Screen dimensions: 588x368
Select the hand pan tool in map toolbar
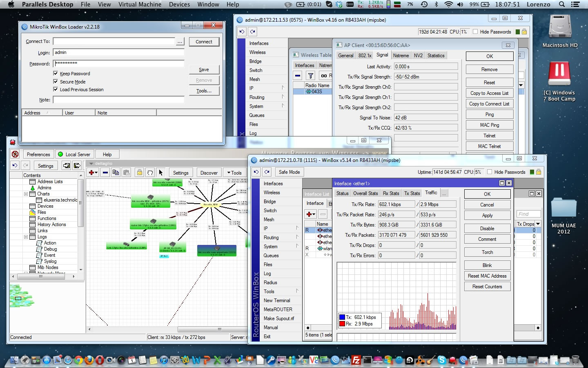point(150,173)
